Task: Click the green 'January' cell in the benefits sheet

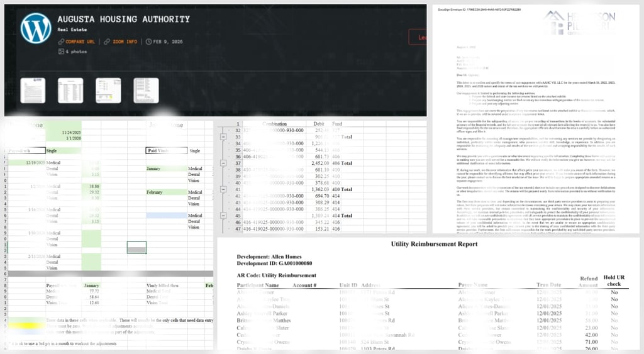Action: tap(167, 169)
